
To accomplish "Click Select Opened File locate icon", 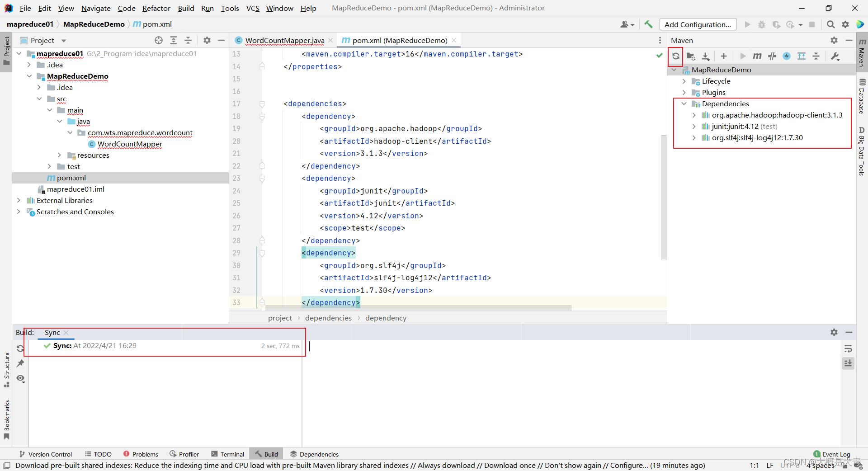I will point(159,40).
